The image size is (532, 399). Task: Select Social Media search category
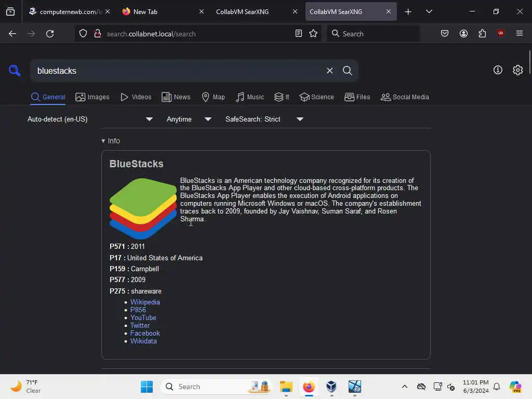coord(405,97)
